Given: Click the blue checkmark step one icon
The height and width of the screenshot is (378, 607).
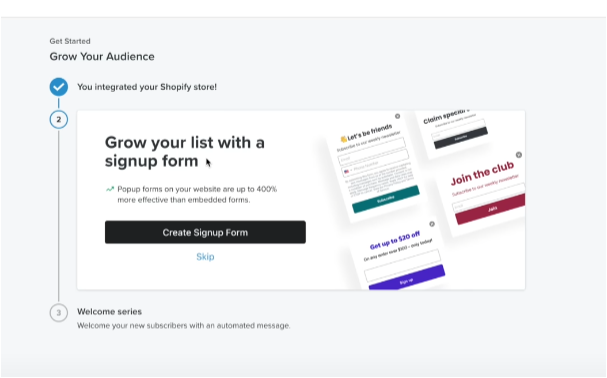Looking at the screenshot, I should pyautogui.click(x=58, y=87).
